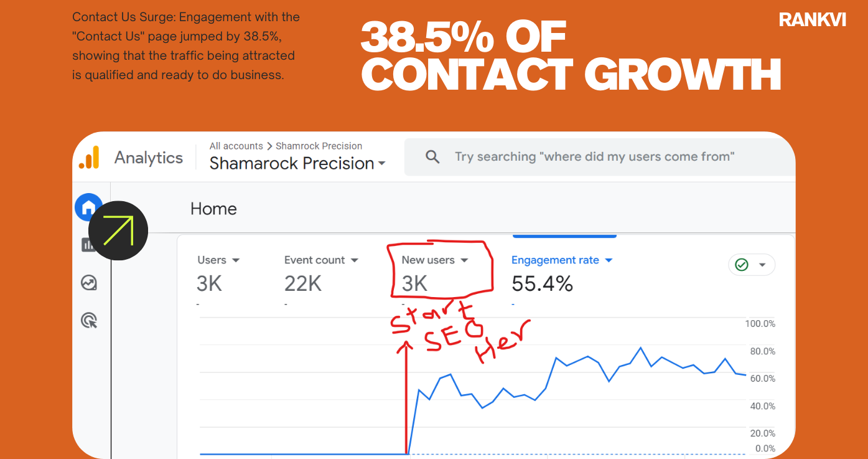Select the Home icon in the sidebar
The image size is (868, 459).
coord(88,207)
